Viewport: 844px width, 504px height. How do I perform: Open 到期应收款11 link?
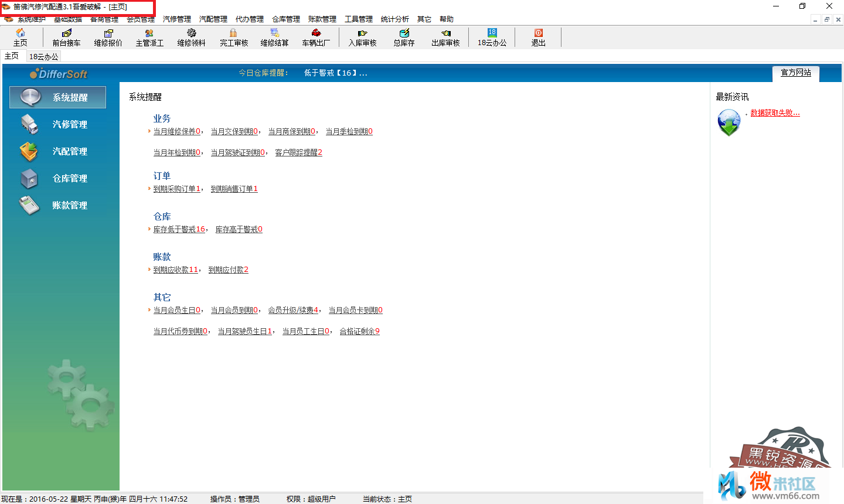[x=176, y=270]
